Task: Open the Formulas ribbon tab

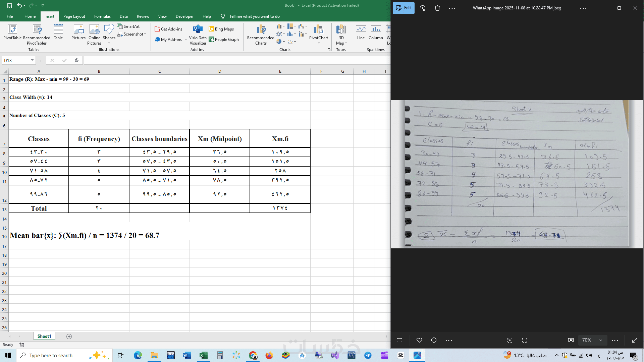Action: point(102,16)
